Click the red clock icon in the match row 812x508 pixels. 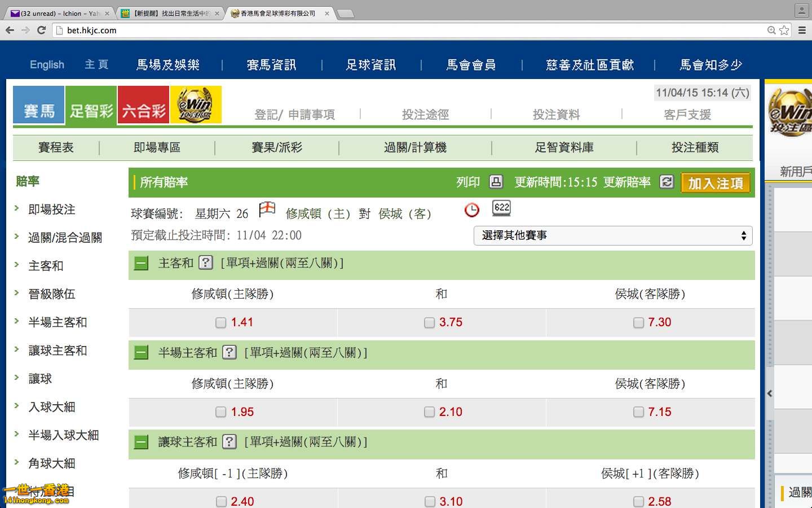point(472,210)
